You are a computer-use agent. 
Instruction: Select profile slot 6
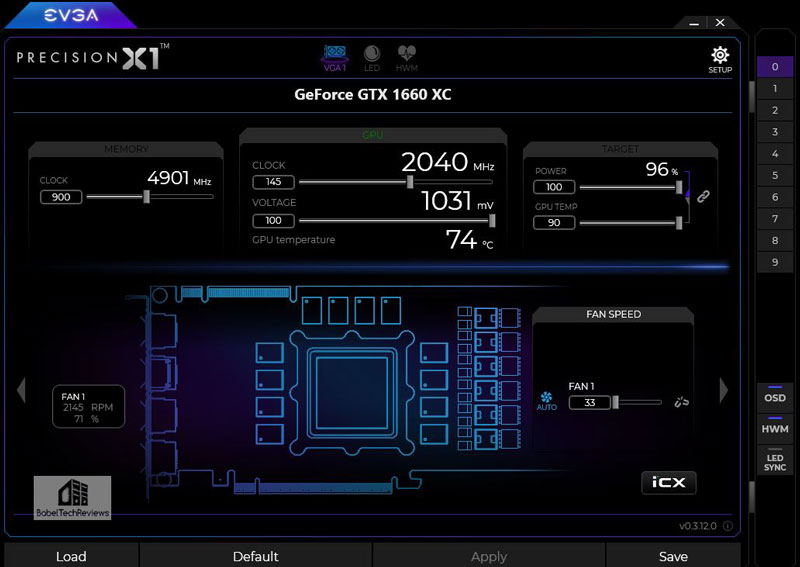click(774, 197)
